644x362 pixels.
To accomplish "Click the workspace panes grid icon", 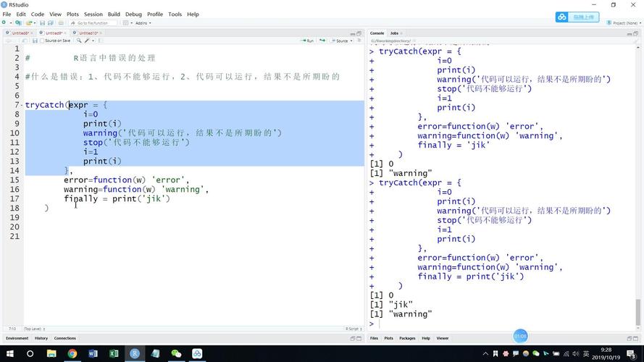I will click(x=125, y=23).
